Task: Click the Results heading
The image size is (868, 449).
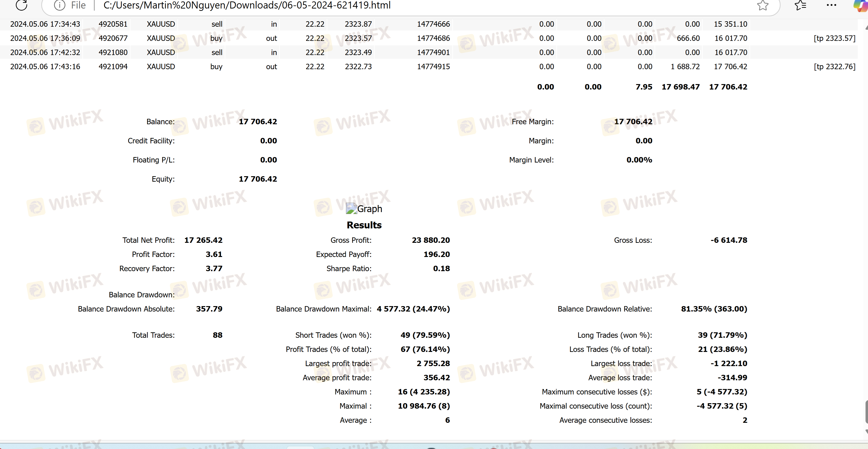Action: [364, 225]
